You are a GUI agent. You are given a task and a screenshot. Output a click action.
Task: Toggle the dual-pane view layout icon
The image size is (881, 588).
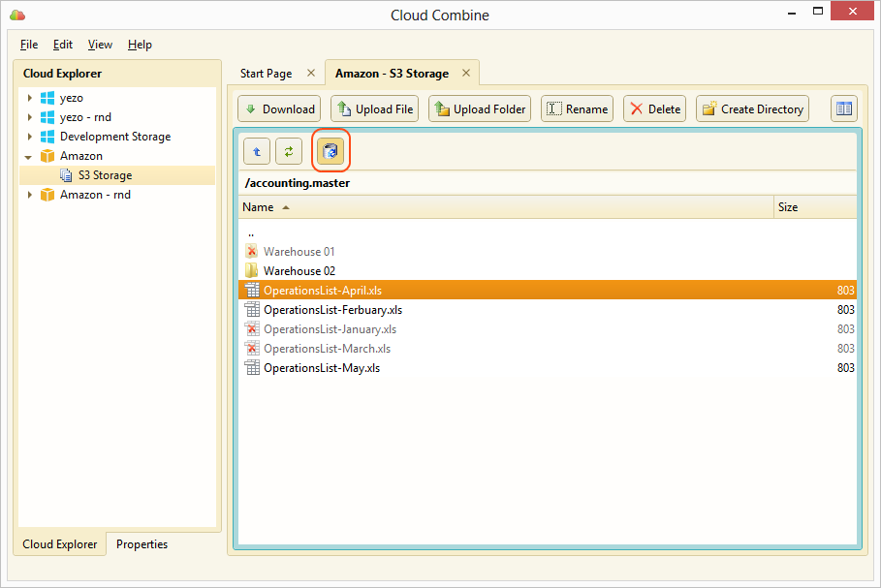click(x=844, y=108)
